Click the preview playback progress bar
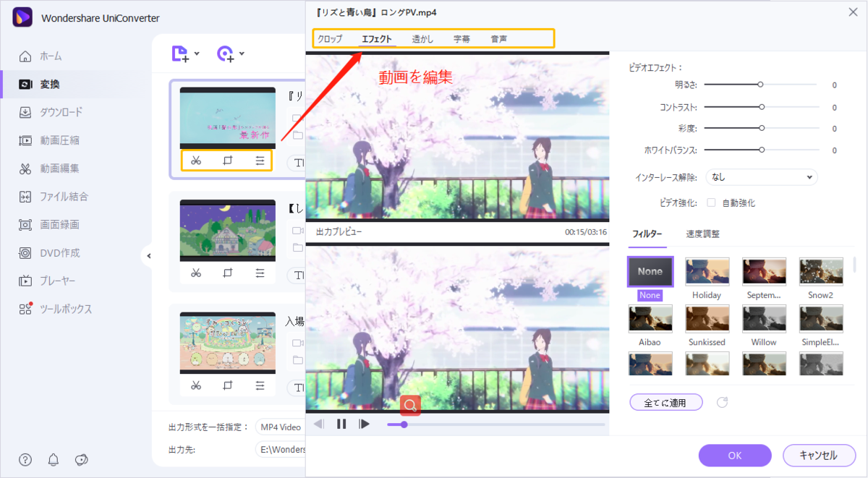The image size is (868, 478). tap(495, 424)
